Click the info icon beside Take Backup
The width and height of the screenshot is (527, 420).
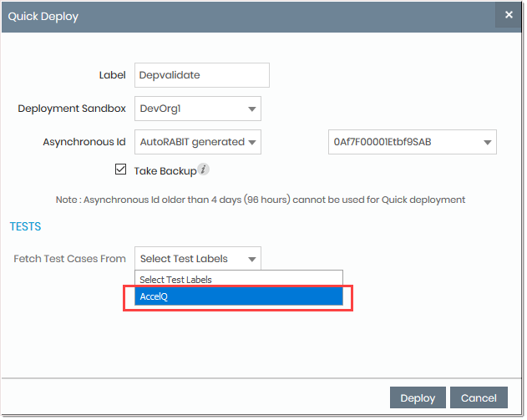click(204, 170)
